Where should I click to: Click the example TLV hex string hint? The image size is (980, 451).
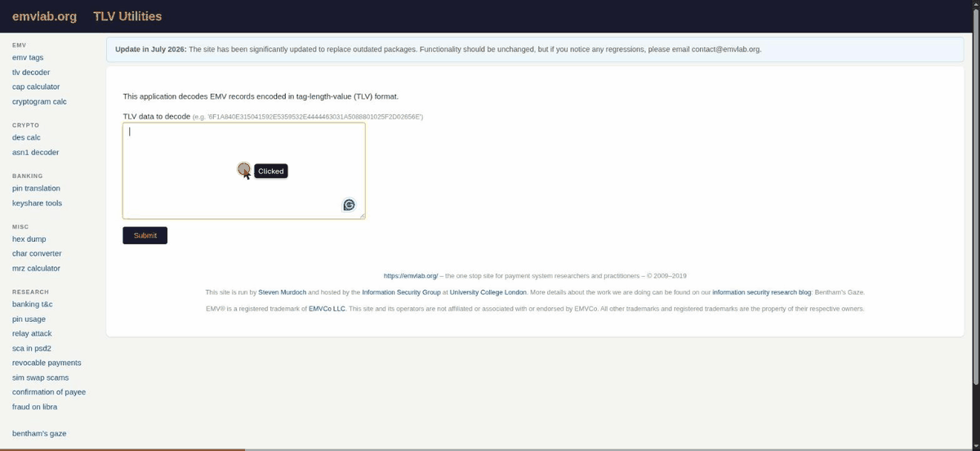(x=308, y=118)
